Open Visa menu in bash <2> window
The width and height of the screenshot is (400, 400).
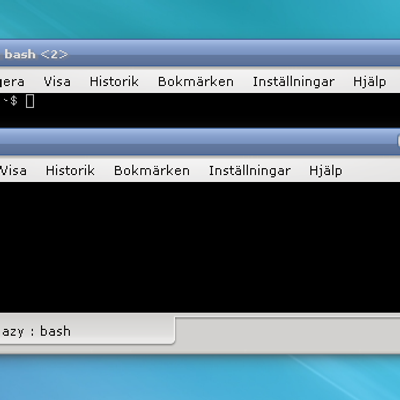pyautogui.click(x=57, y=82)
